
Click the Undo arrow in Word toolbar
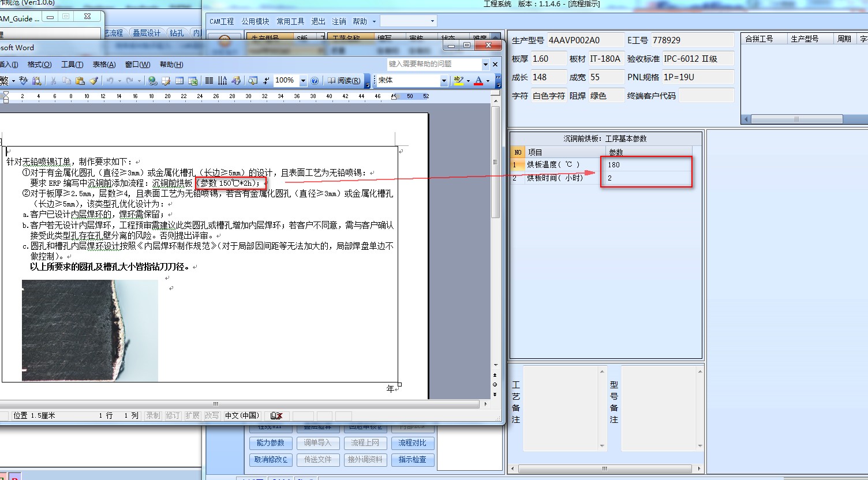point(110,81)
